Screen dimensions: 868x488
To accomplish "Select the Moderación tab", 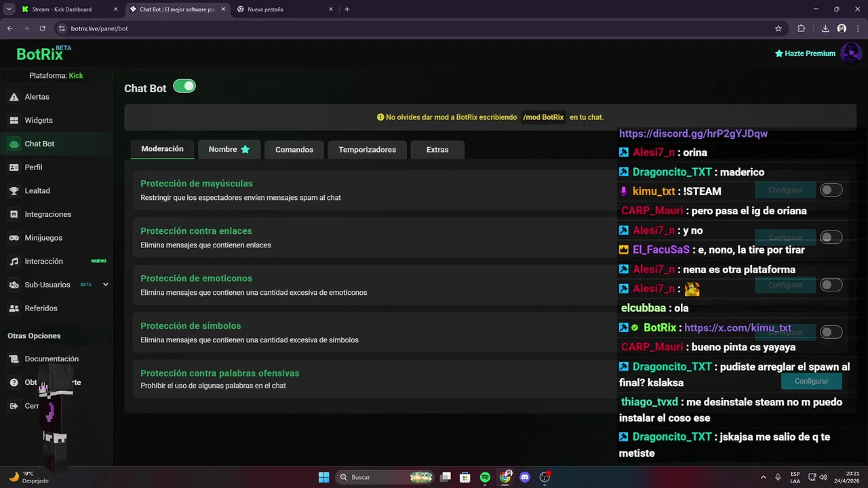I will tap(162, 149).
